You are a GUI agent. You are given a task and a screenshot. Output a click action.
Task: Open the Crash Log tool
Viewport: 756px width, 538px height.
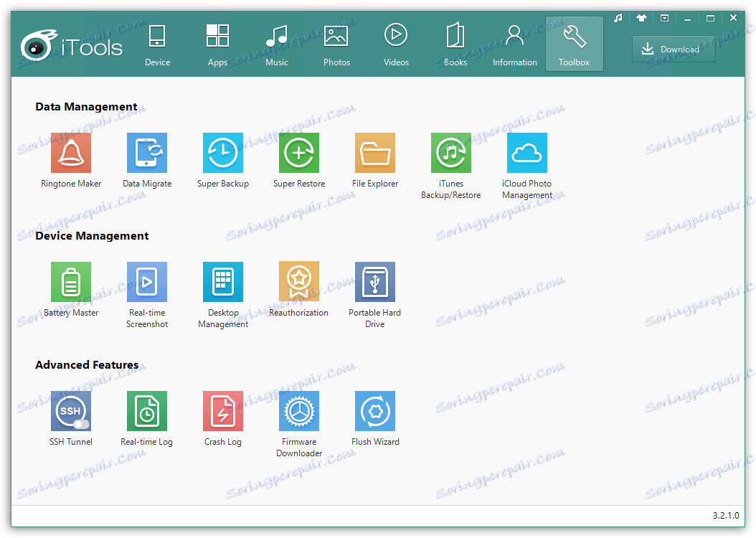tap(223, 411)
